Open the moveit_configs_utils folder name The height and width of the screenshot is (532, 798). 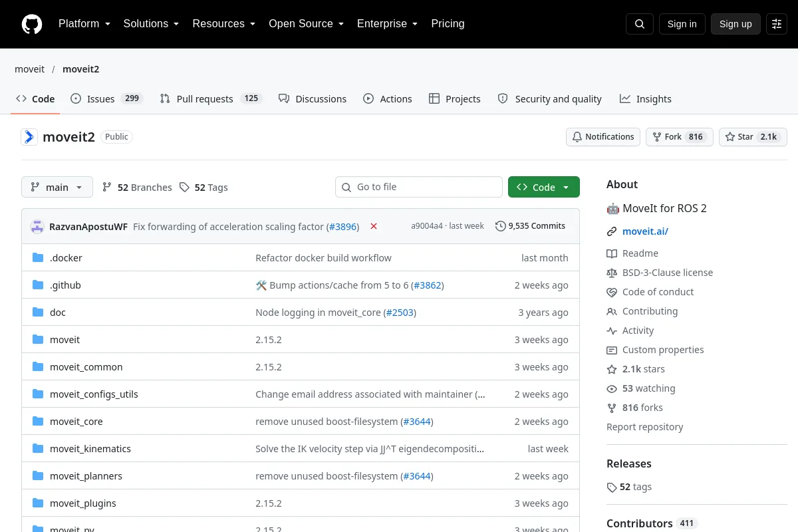(94, 394)
